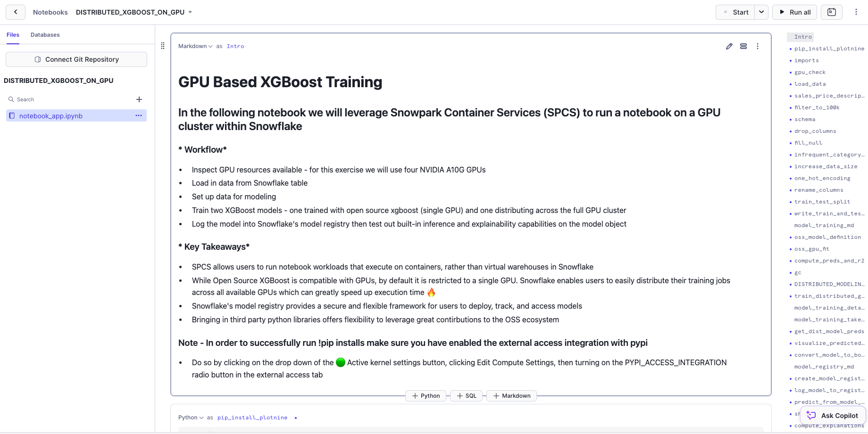Change the Intro cell type from Markdown
Screen dimensions: 868x434
[195, 46]
